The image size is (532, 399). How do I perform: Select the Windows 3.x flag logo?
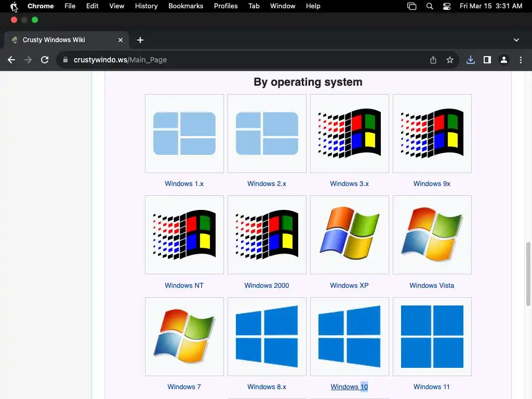click(x=350, y=134)
